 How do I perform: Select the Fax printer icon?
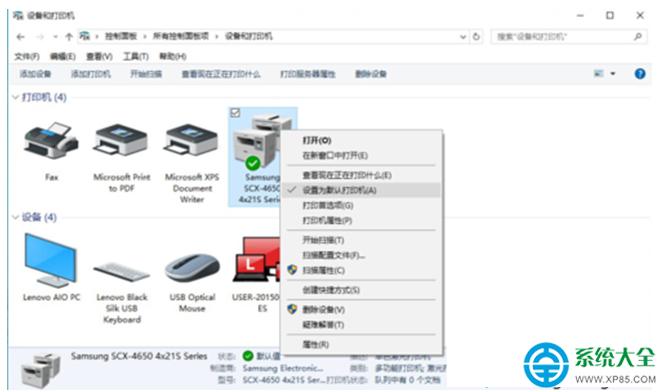click(x=51, y=141)
